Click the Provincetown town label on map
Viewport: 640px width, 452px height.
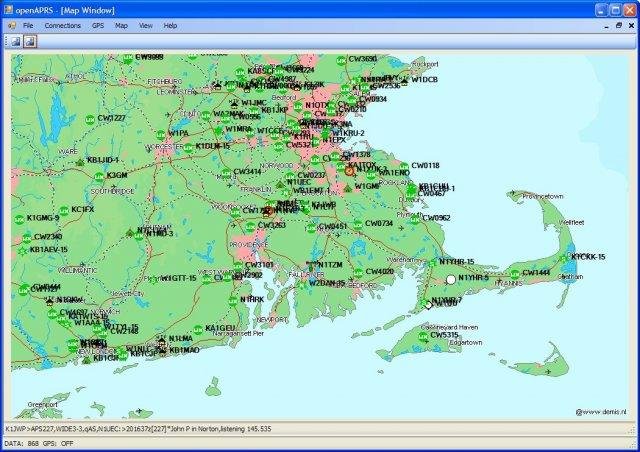point(543,196)
